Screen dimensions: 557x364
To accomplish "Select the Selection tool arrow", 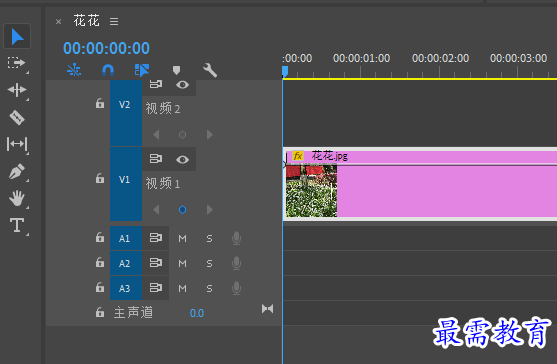I will (17, 36).
